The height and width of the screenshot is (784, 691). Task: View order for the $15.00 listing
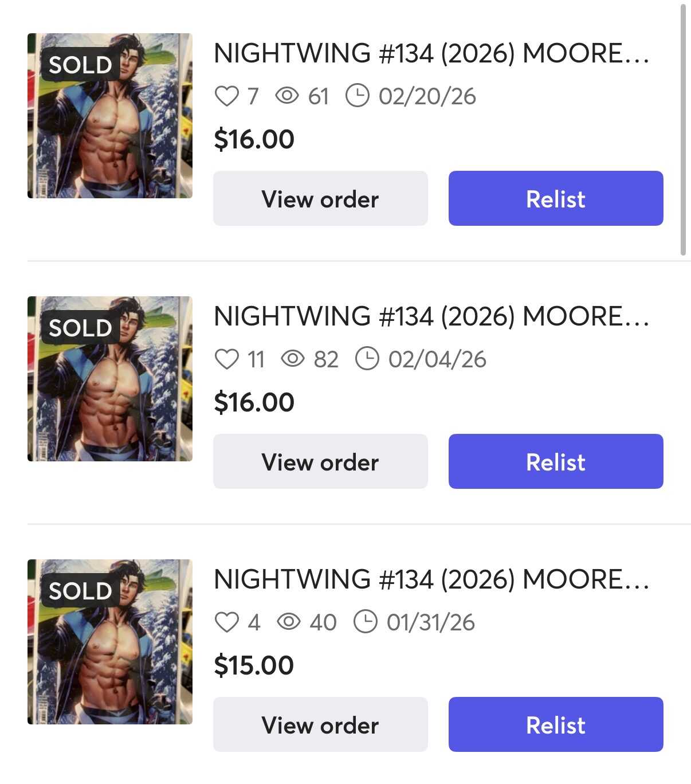point(320,724)
